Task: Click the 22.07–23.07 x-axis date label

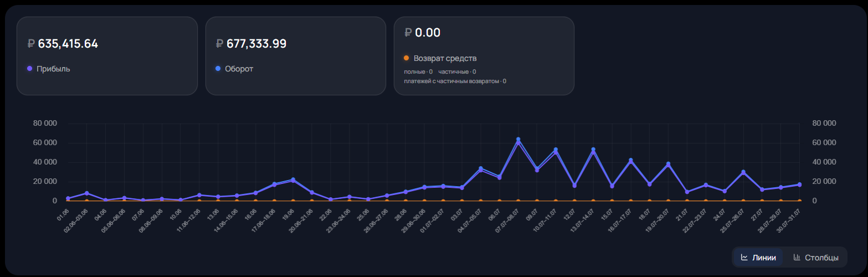Action: [695, 221]
